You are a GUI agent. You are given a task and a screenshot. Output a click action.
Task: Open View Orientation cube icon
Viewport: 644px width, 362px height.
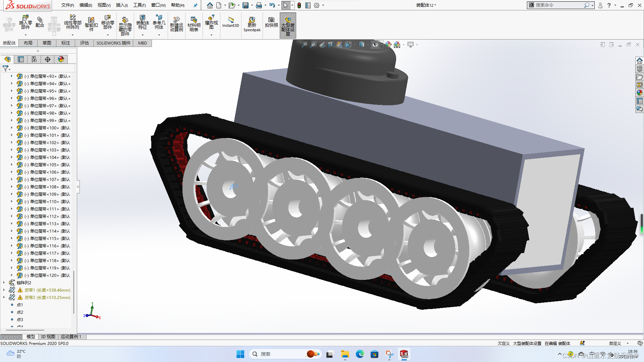[348, 45]
